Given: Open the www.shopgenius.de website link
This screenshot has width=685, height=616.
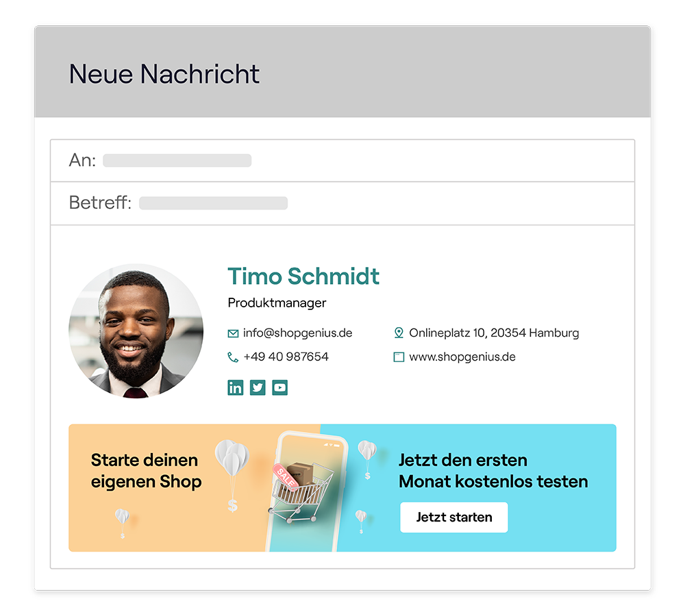Looking at the screenshot, I should [462, 357].
